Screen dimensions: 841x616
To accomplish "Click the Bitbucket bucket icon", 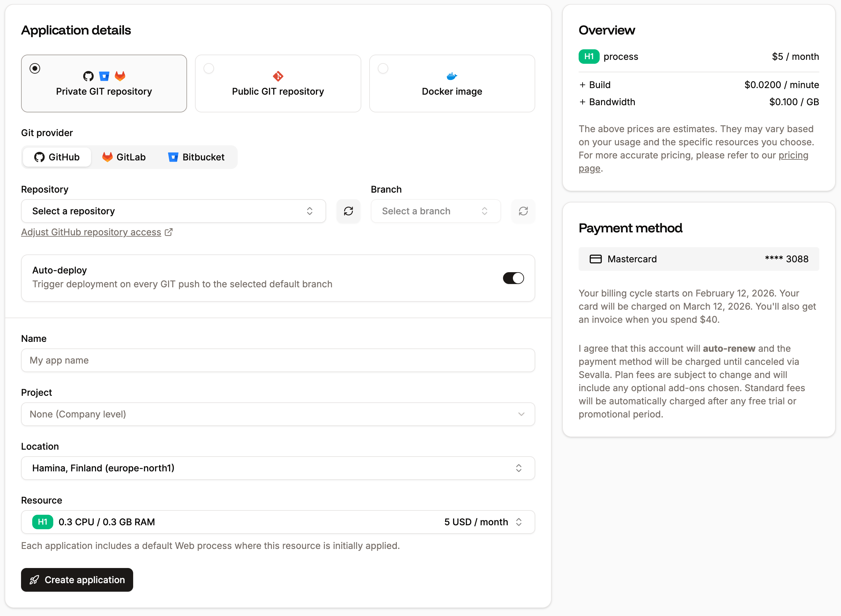I will point(173,157).
